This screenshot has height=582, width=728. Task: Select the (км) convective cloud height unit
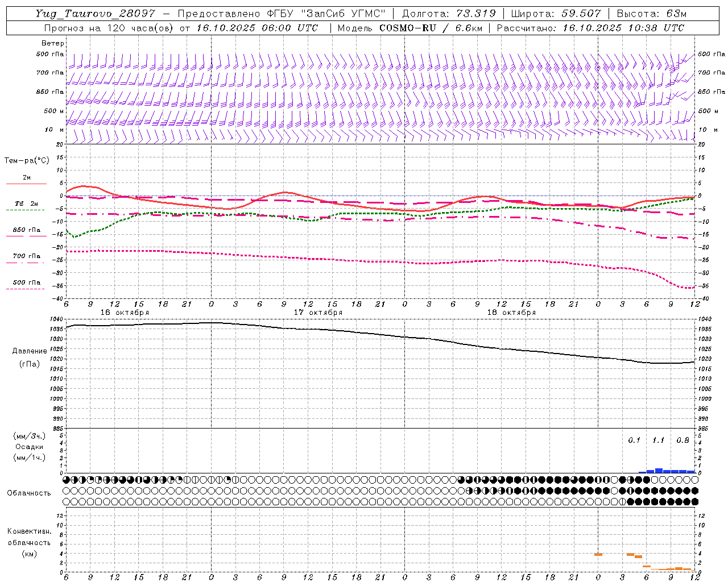pos(30,554)
